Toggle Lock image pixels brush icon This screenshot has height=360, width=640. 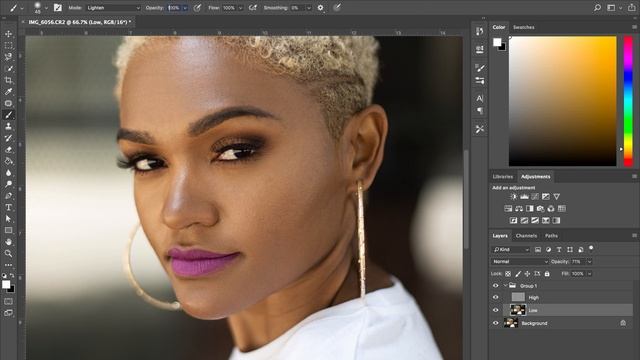pyautogui.click(x=518, y=274)
